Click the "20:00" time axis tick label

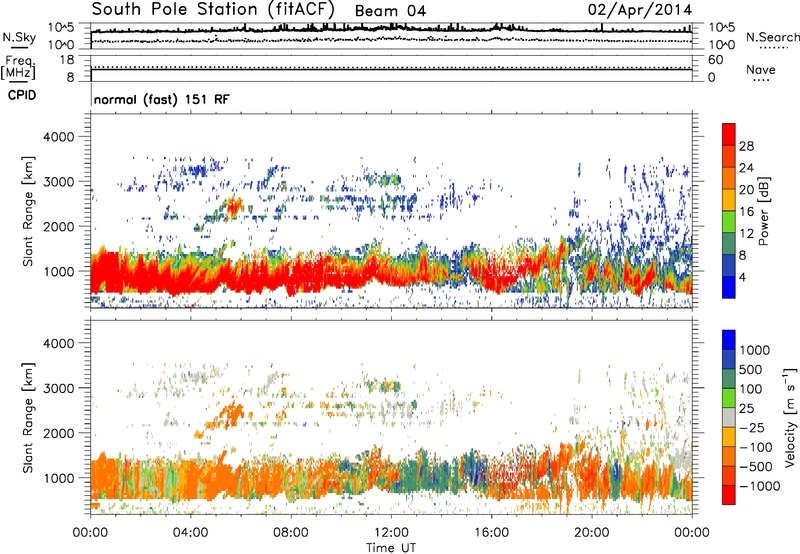(592, 533)
